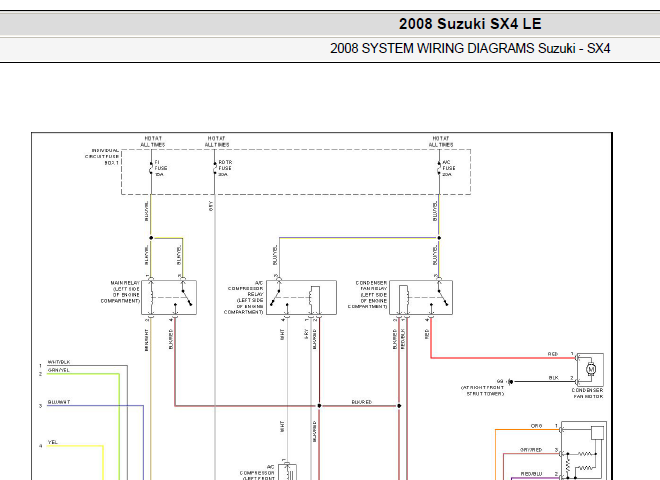Viewport: 660px width, 480px height.
Task: Click the GRY/RED wire label
Action: (x=531, y=450)
